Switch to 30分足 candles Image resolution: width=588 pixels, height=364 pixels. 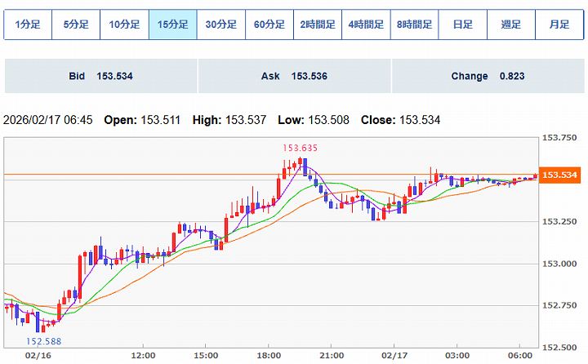click(x=220, y=24)
